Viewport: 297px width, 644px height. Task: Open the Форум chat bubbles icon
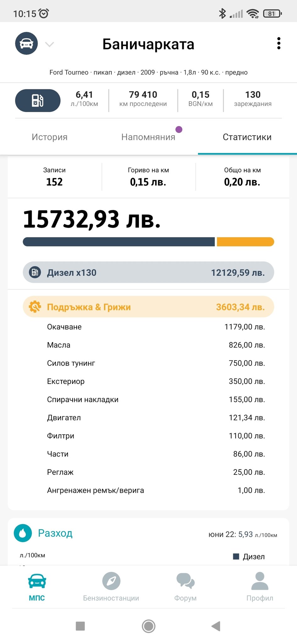pyautogui.click(x=185, y=581)
